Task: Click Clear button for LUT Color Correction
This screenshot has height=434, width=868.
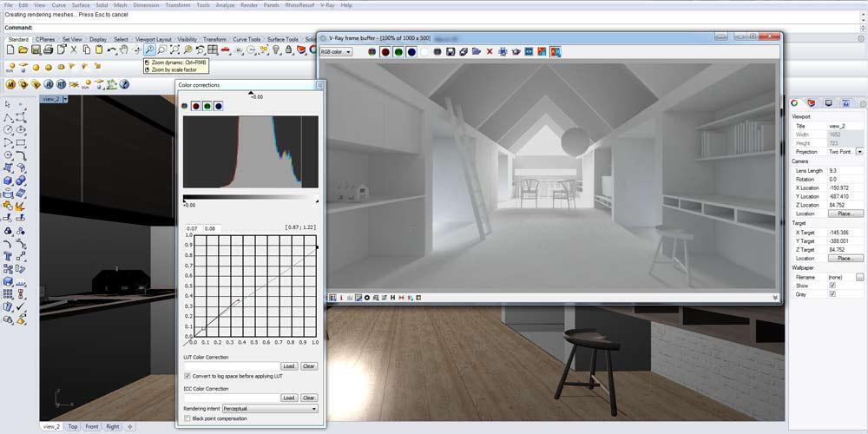Action: tap(309, 366)
